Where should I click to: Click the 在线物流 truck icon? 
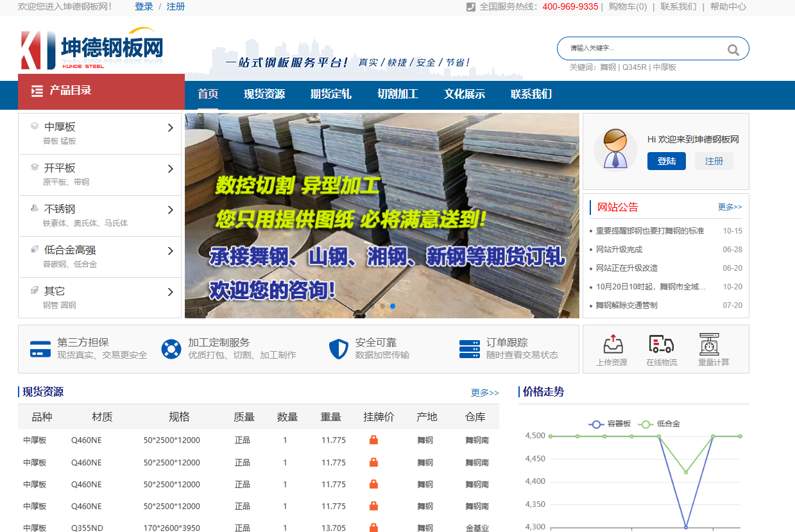[x=661, y=345]
